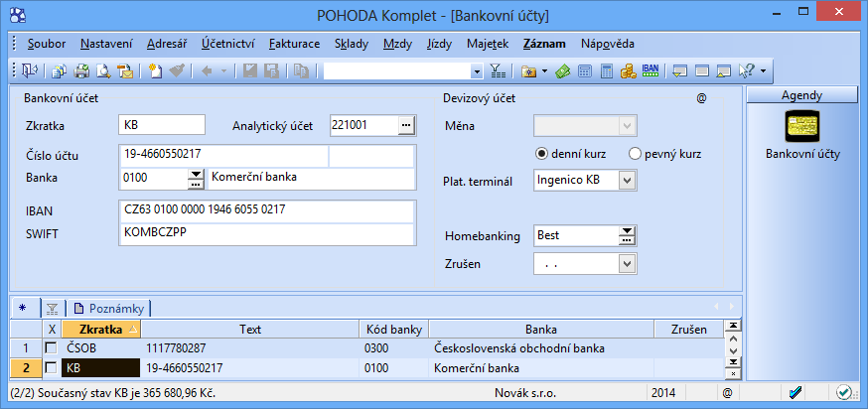Click the IBAN toolbar icon

click(x=650, y=69)
